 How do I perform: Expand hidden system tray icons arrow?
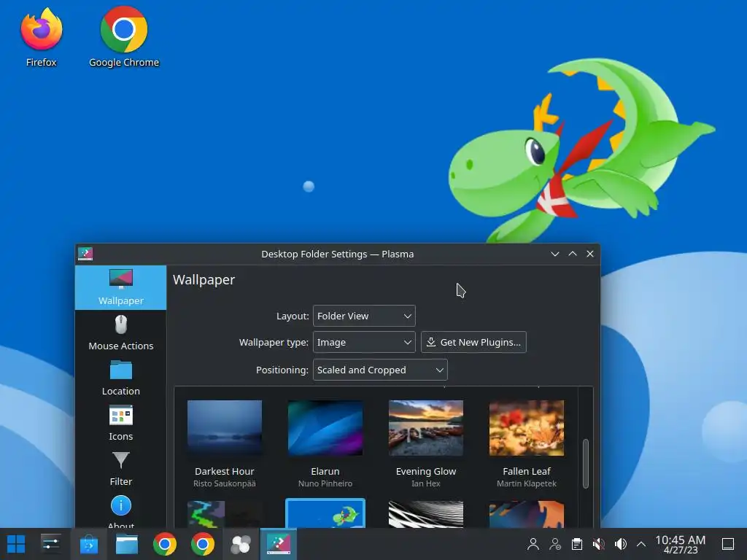641,544
